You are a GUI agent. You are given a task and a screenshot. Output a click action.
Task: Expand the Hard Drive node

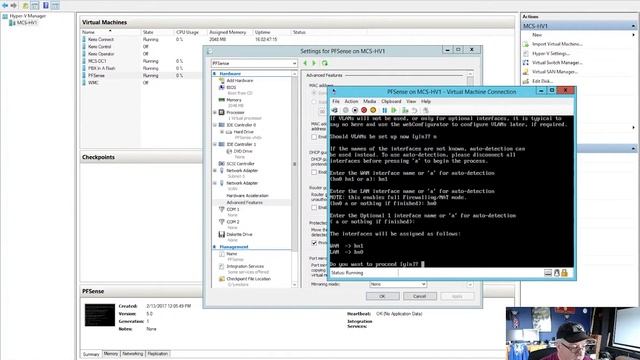coord(222,132)
